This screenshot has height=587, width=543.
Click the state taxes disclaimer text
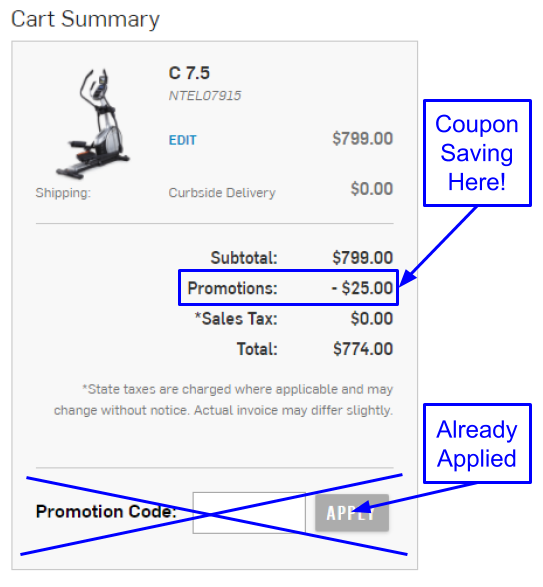(224, 400)
